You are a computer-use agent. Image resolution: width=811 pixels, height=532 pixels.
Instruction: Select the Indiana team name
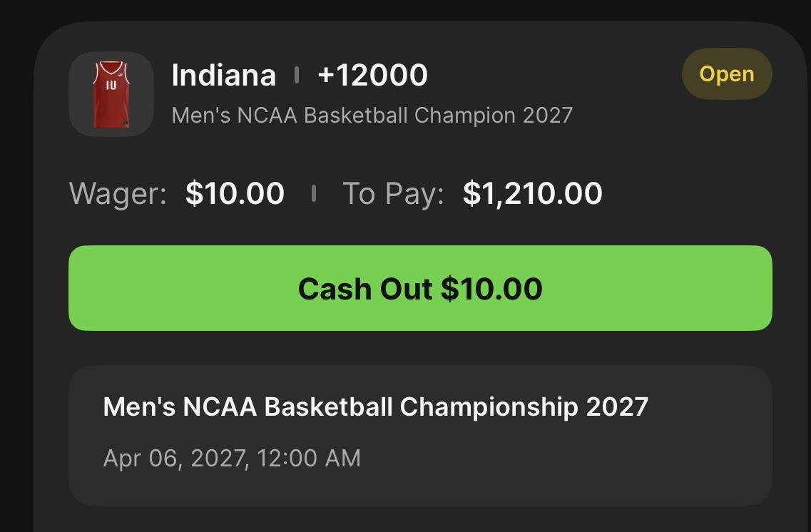223,75
